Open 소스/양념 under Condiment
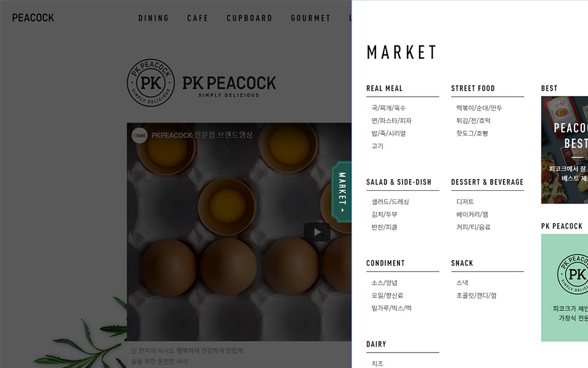Image resolution: width=588 pixels, height=368 pixels. coord(385,283)
